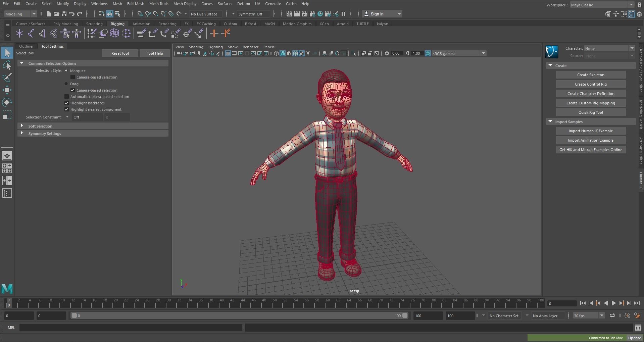This screenshot has height=342, width=644.
Task: Click the viewport Select Camera icon
Action: tap(179, 53)
